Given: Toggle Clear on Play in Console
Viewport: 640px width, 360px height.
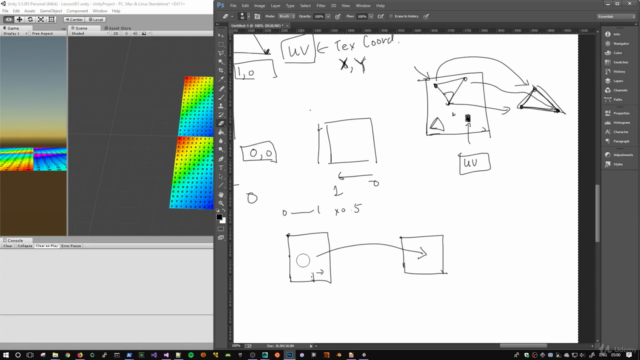Looking at the screenshot, I should [x=47, y=246].
